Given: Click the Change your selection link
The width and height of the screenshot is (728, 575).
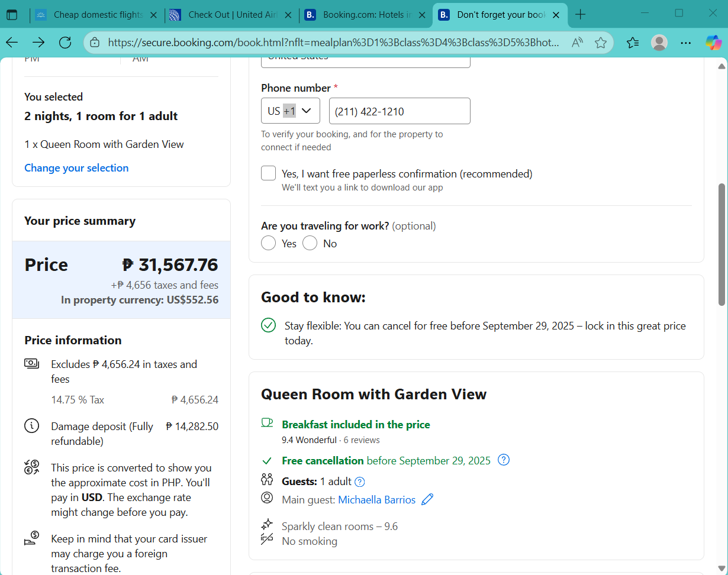Looking at the screenshot, I should tap(76, 168).
